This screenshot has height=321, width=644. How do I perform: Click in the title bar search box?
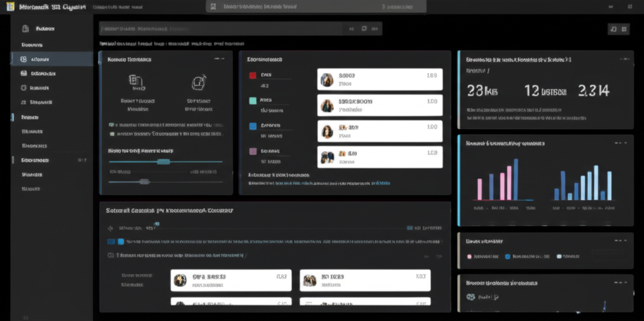coord(316,6)
